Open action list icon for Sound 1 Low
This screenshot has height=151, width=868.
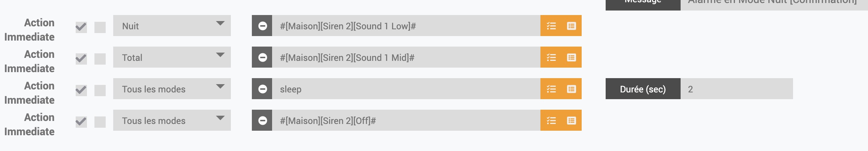coord(551,26)
